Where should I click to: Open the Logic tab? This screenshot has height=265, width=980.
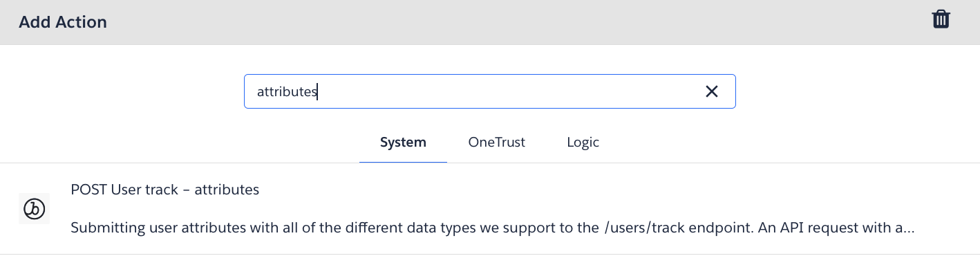pyautogui.click(x=583, y=143)
